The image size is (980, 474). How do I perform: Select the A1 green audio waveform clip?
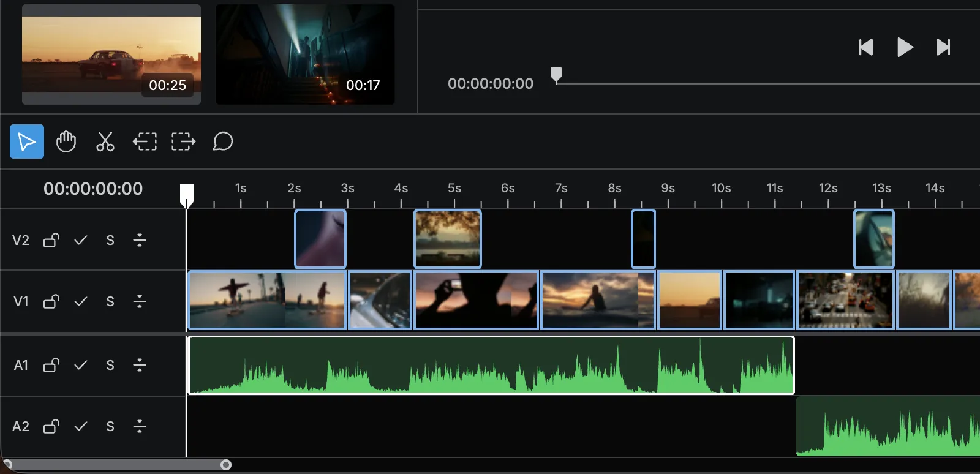[491, 365]
